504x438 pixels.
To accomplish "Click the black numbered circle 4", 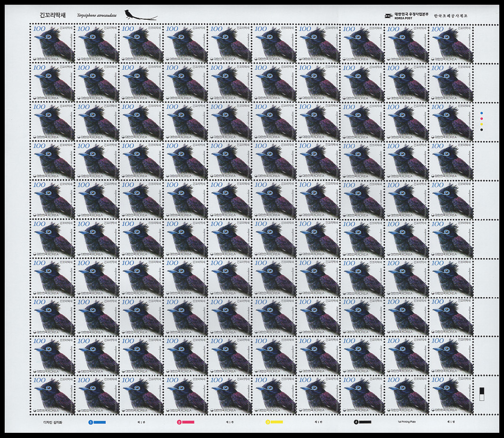I will (356, 422).
